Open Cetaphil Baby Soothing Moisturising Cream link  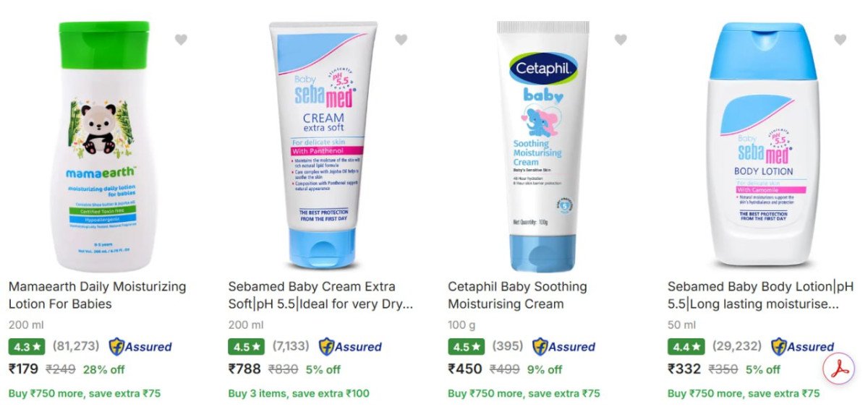click(517, 295)
